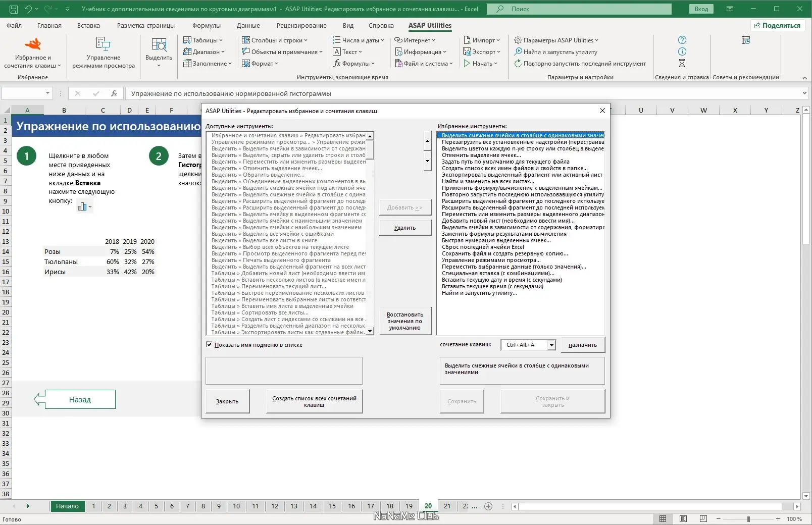812x525 pixels.
Task: Rerun last tool via the refresh icon
Action: point(518,64)
